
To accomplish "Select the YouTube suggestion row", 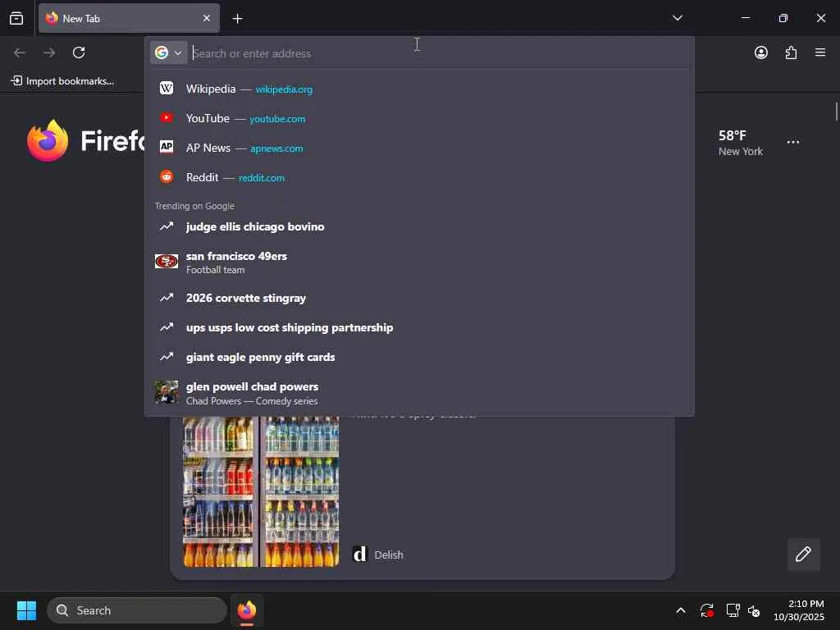I will pos(419,118).
